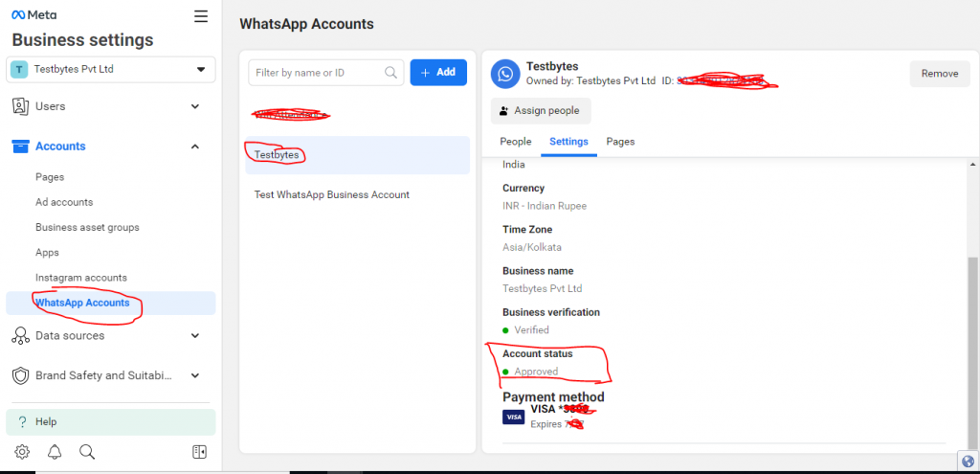This screenshot has height=474, width=980.
Task: Click the Meta logo
Action: click(33, 15)
